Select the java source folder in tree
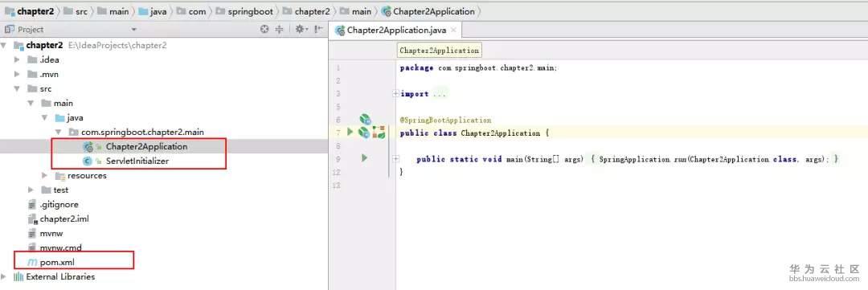Viewport: 868px width, 290px height. tap(76, 118)
